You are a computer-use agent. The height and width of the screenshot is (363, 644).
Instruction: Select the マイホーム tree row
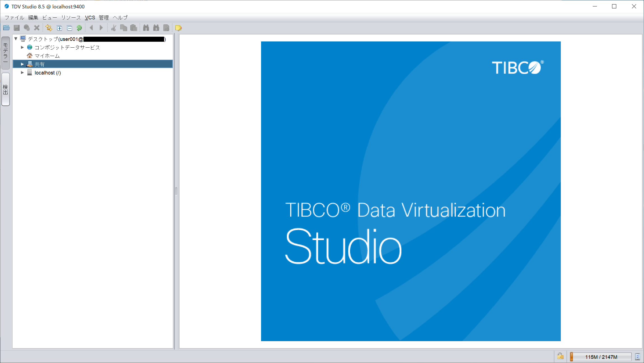click(x=93, y=56)
